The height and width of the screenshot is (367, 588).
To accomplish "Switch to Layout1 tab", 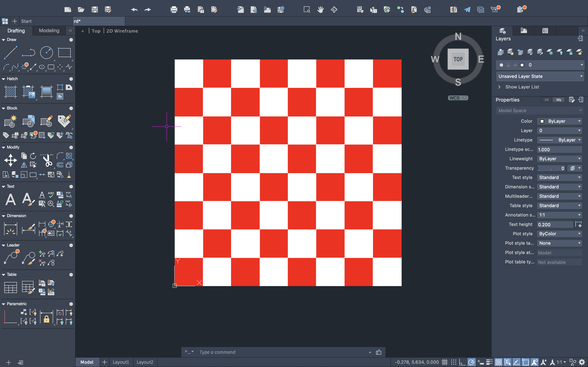I will (121, 362).
